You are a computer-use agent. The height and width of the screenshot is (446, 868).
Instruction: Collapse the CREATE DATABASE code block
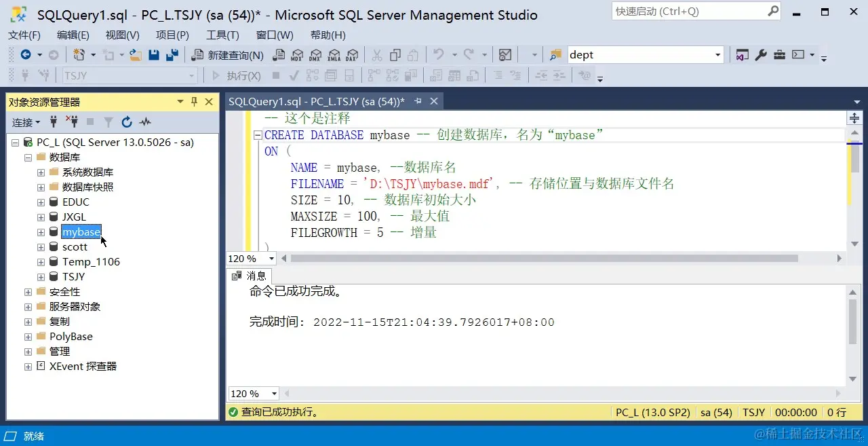point(258,135)
